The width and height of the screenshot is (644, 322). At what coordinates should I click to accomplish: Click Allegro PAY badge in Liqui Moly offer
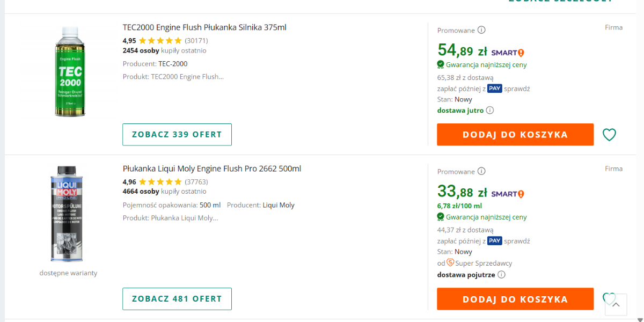pyautogui.click(x=494, y=241)
